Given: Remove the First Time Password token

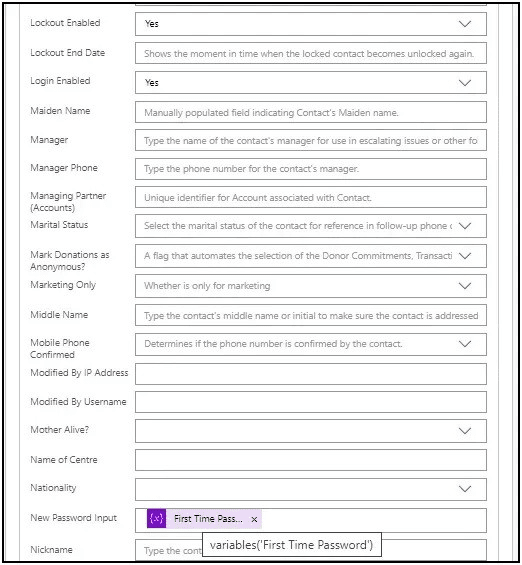Looking at the screenshot, I should 254,519.
